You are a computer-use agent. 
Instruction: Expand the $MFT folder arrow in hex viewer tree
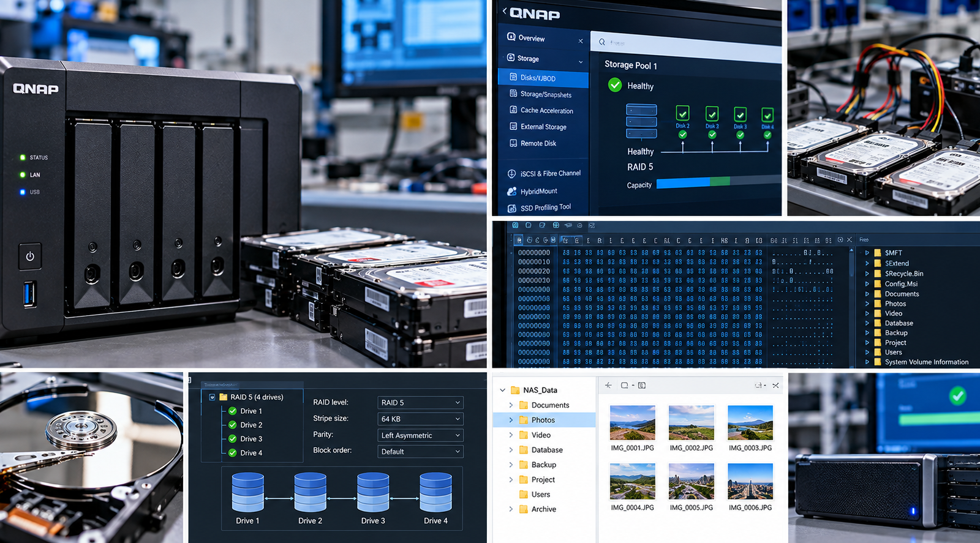867,253
